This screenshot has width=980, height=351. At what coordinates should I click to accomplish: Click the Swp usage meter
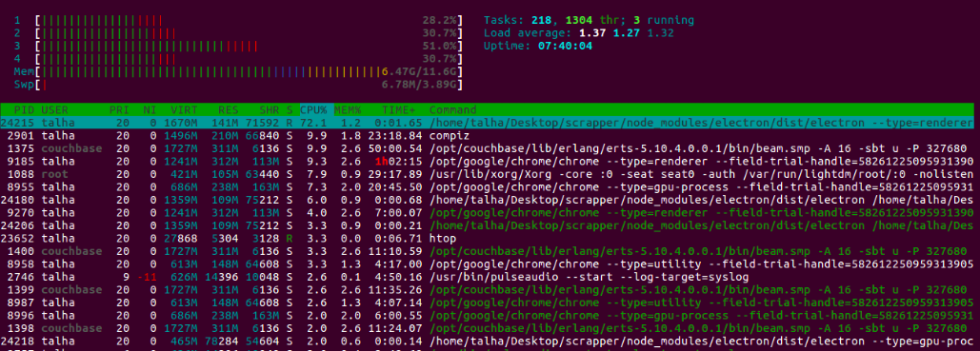click(249, 85)
